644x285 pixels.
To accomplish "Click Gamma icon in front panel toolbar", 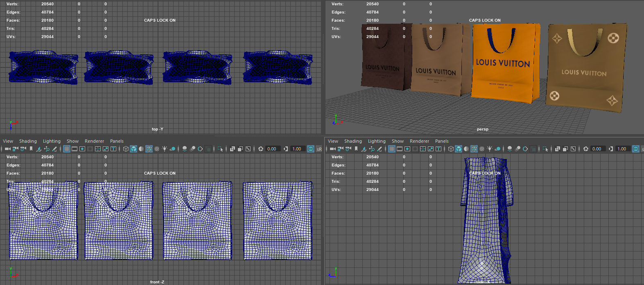I will 285,149.
